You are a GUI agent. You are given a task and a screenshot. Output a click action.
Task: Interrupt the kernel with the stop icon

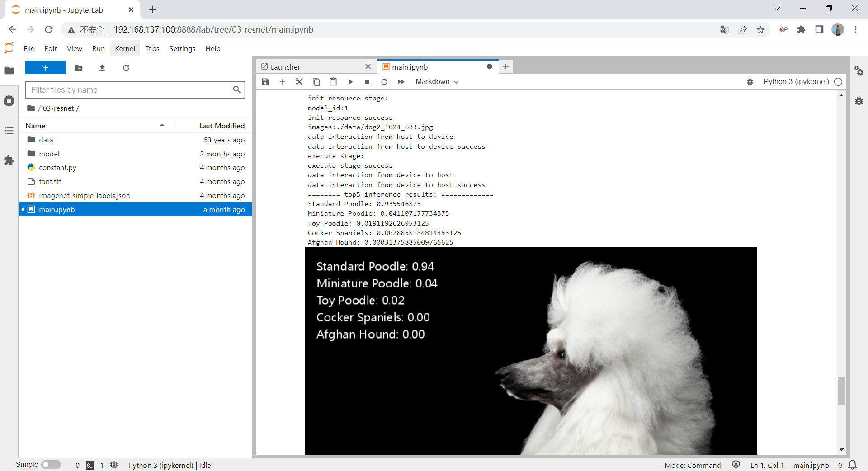367,82
